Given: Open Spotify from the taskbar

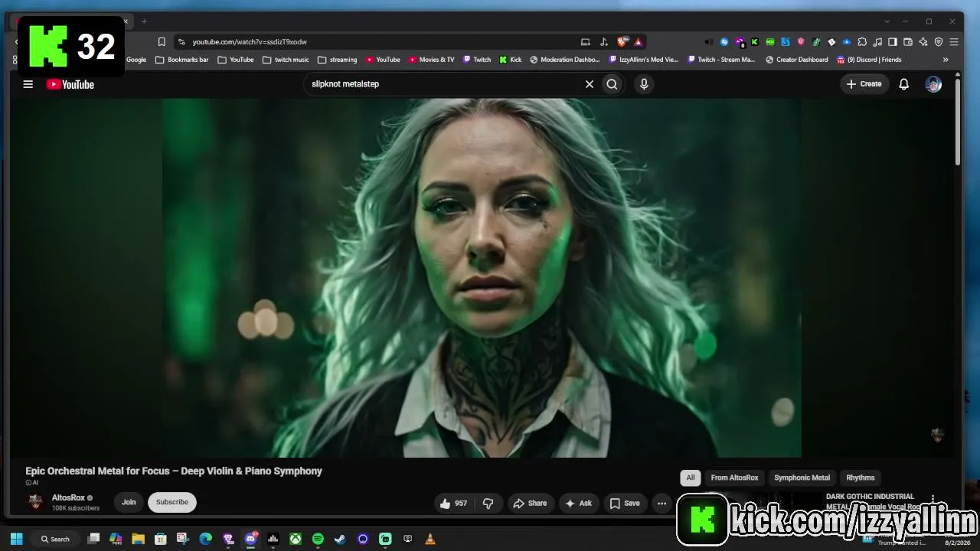Looking at the screenshot, I should 318,539.
